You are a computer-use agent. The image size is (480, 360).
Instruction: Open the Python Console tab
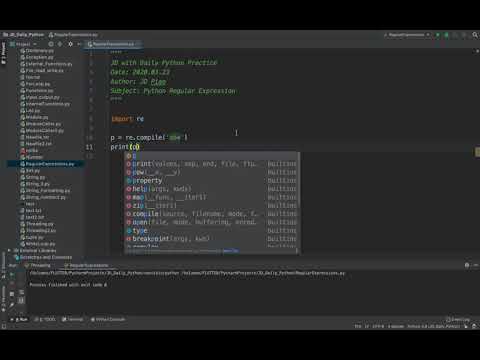point(108,319)
